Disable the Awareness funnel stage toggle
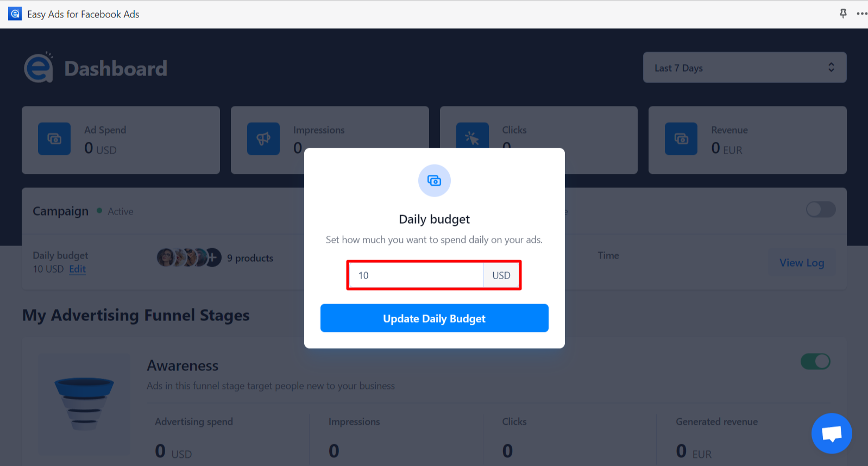 [x=815, y=361]
